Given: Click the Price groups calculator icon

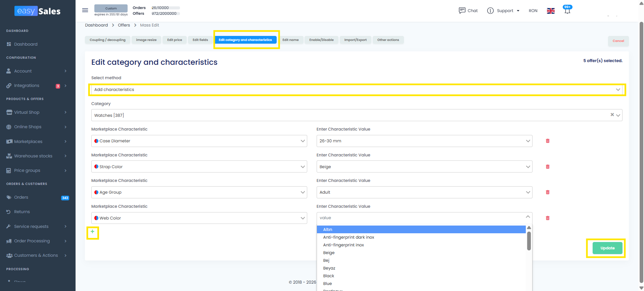Looking at the screenshot, I should pyautogui.click(x=9, y=171).
